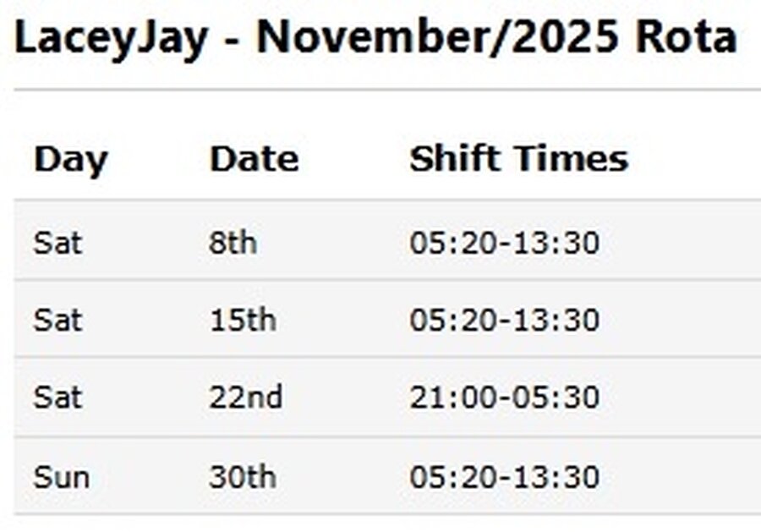Click the 15th date cell

242,321
